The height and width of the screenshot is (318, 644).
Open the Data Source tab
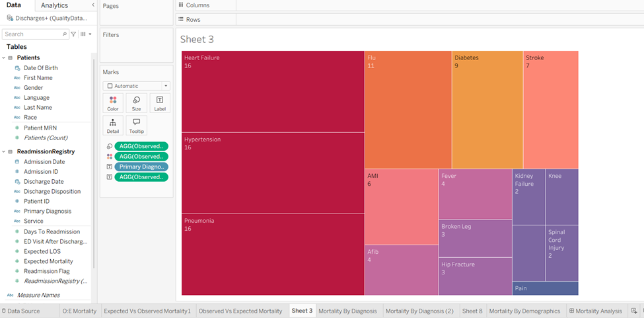(x=23, y=311)
